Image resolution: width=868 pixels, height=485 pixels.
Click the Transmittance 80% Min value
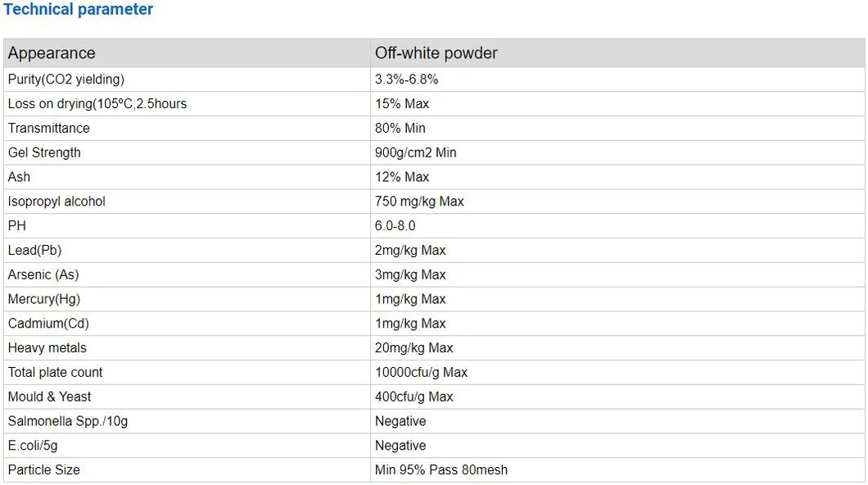(400, 128)
